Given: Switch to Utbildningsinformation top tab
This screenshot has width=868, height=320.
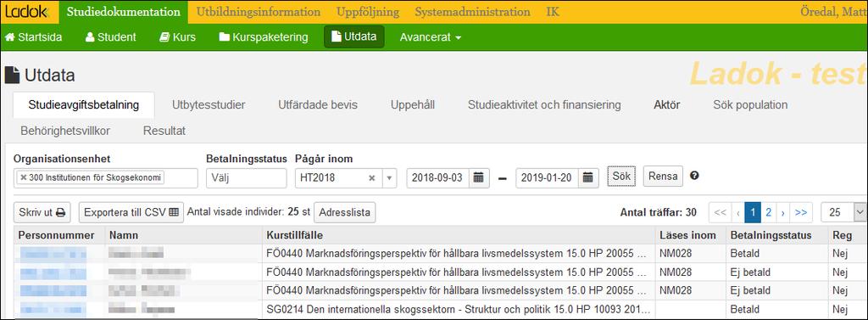Looking at the screenshot, I should (258, 12).
